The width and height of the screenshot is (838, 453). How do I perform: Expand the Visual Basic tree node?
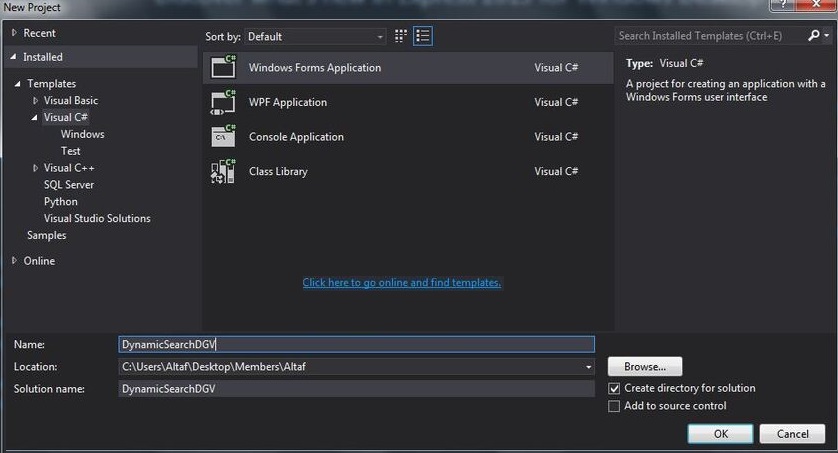(x=36, y=101)
